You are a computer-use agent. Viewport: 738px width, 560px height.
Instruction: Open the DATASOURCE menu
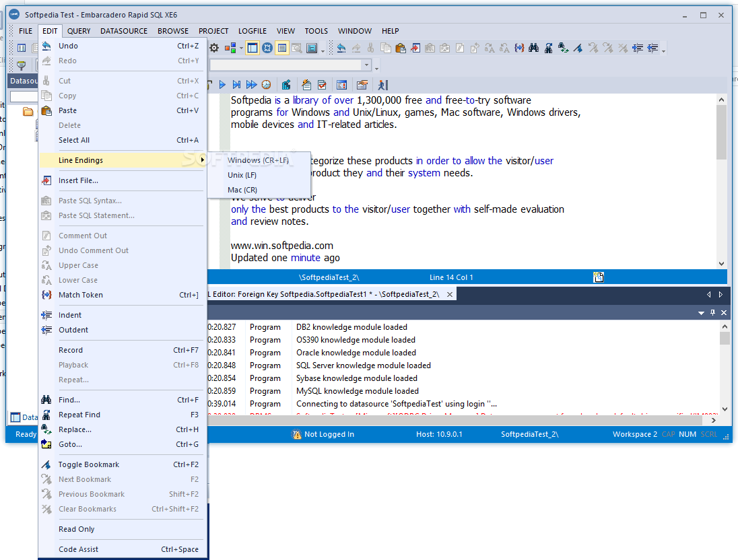pos(124,30)
